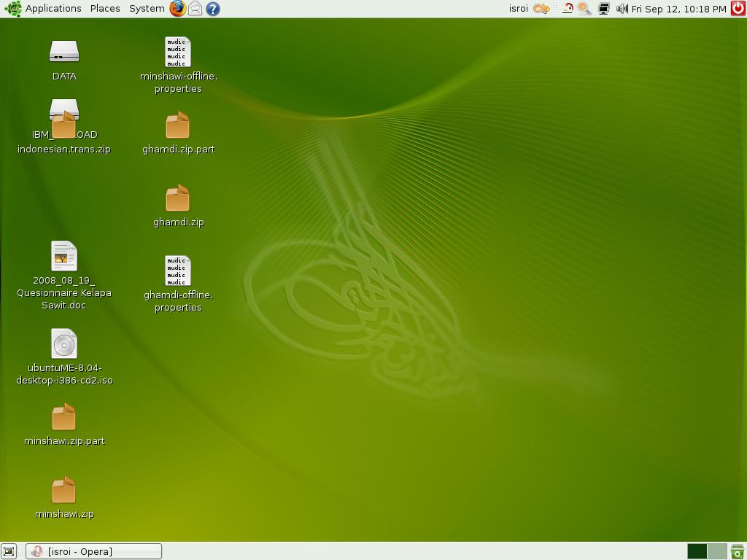This screenshot has height=560, width=747.
Task: Select the ubuntuME-8.04 ISO file
Action: pyautogui.click(x=64, y=344)
